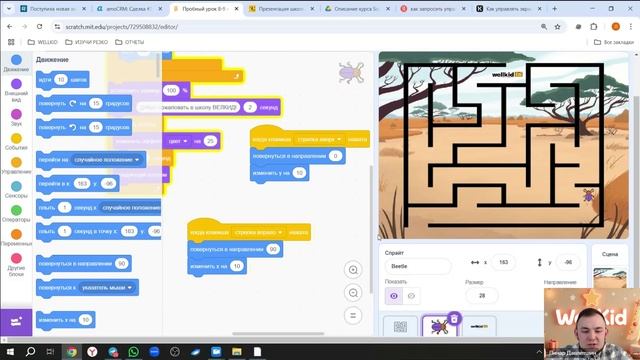Show the sprite using the eye button
The width and height of the screenshot is (640, 360).
[393, 296]
